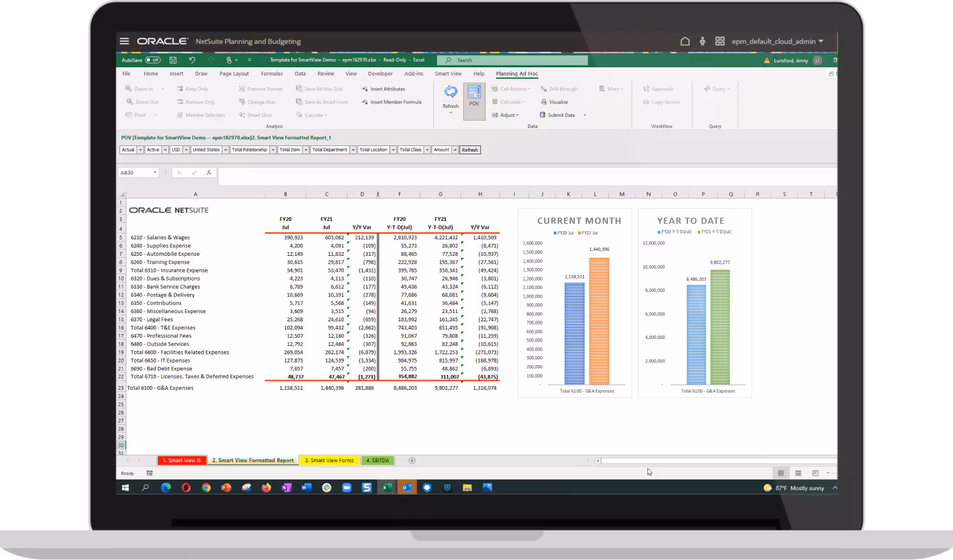Click the large Refresh icon in ribbon
The height and width of the screenshot is (560, 953).
(450, 93)
